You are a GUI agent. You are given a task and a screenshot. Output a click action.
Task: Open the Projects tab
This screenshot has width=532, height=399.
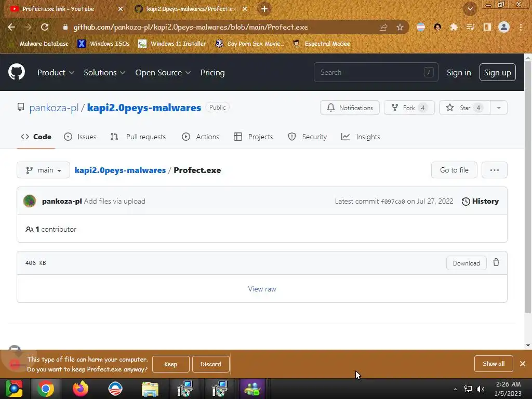(x=254, y=137)
